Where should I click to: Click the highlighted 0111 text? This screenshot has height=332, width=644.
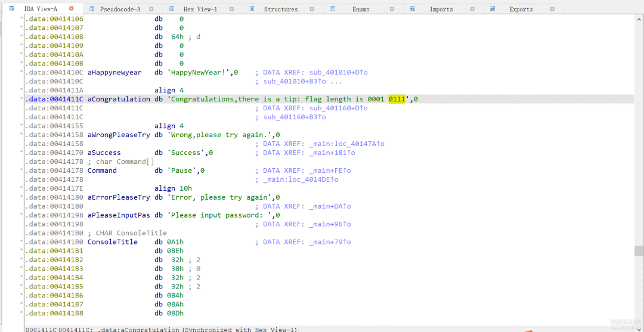coord(397,99)
